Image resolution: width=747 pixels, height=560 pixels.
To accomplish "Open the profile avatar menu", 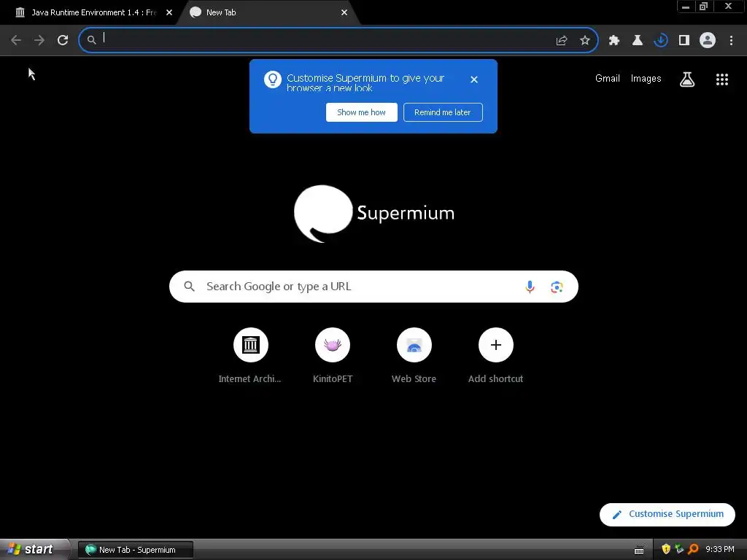I will [x=708, y=41].
